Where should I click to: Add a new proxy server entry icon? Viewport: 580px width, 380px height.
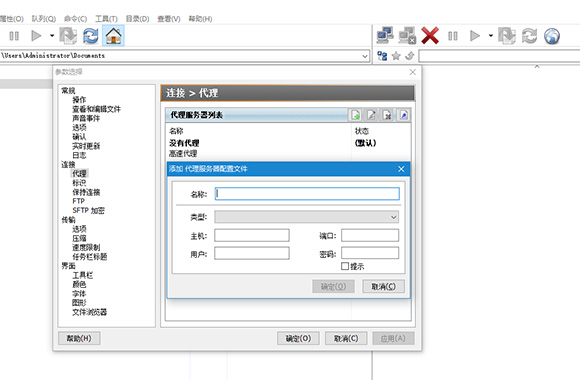[x=355, y=115]
